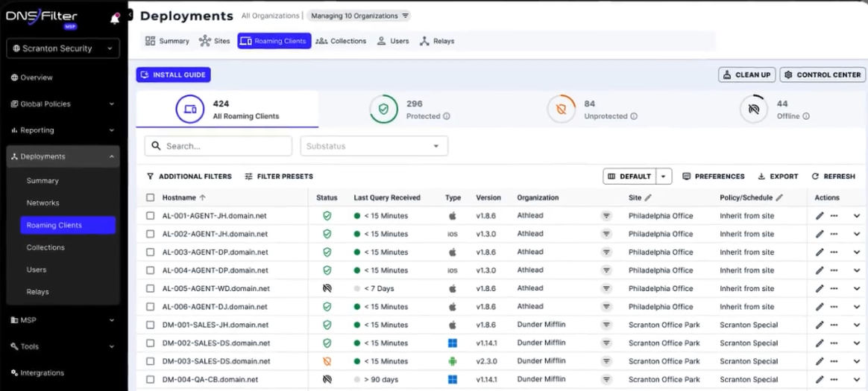The image size is (868, 391).
Task: Switch to the Users tab
Action: point(393,41)
